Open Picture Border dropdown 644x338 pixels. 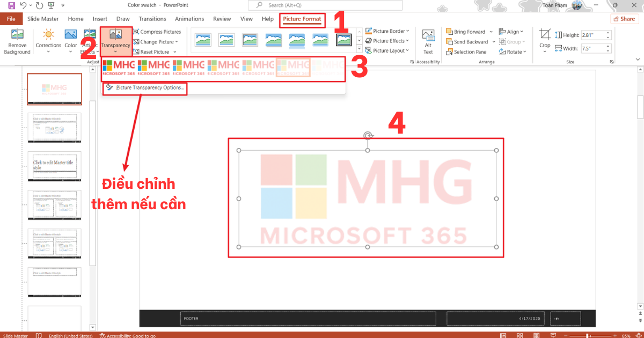(x=387, y=31)
